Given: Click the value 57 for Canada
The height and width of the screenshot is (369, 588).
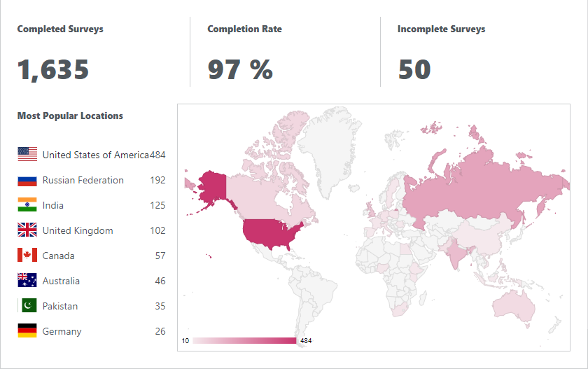Looking at the screenshot, I should tap(160, 256).
